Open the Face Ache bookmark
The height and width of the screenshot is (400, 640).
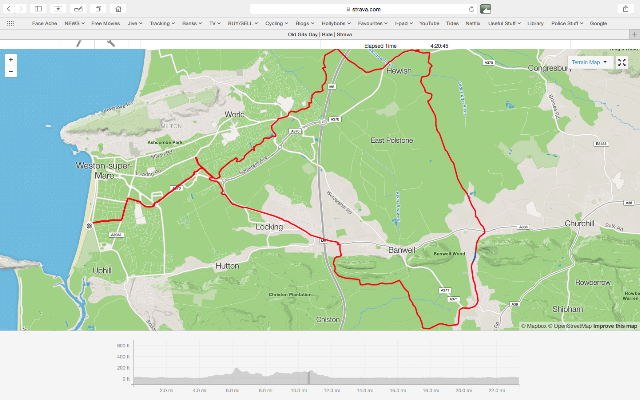44,23
